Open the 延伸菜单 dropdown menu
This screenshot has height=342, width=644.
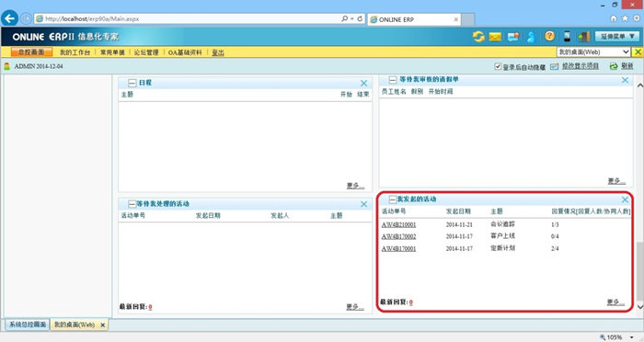click(x=617, y=37)
